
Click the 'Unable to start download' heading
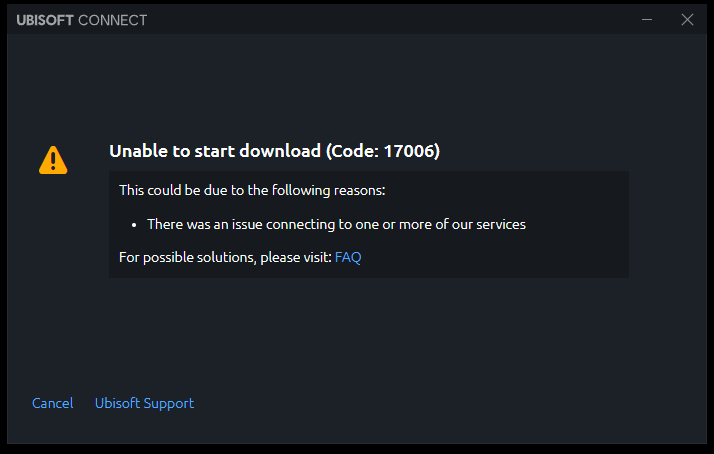point(215,151)
